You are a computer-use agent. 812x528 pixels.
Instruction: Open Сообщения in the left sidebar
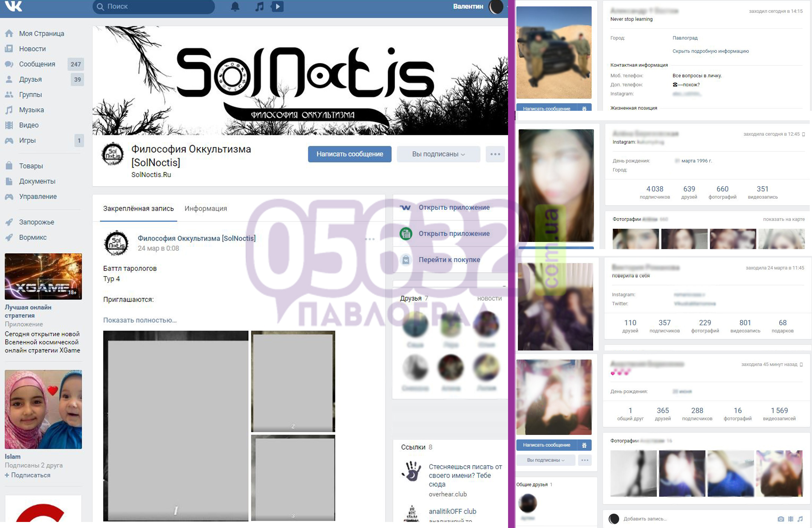[x=37, y=64]
